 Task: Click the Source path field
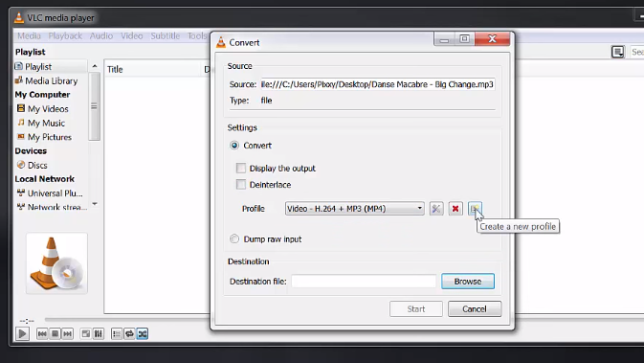click(377, 84)
